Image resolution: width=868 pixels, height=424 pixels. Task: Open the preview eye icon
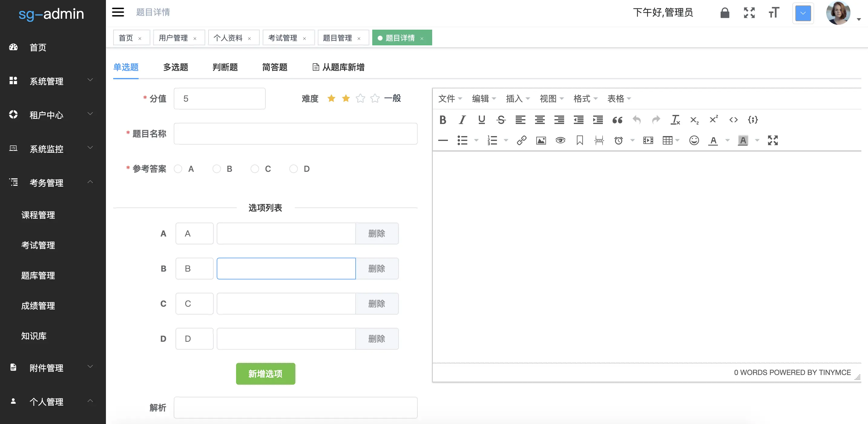click(560, 140)
